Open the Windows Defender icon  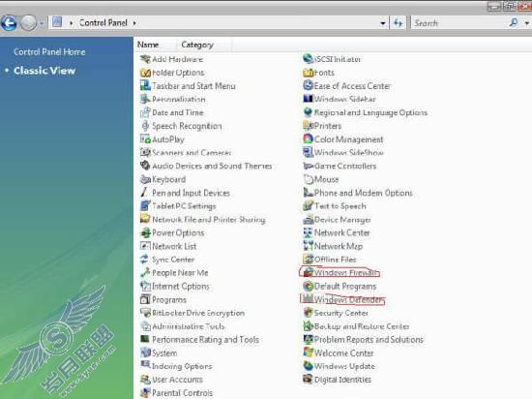[x=308, y=299]
